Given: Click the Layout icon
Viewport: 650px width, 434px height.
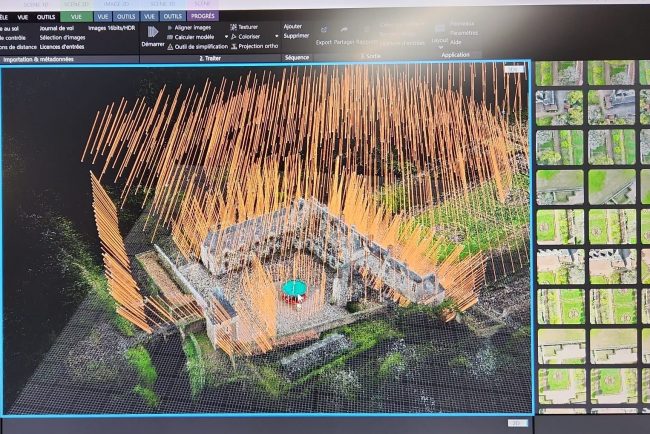Looking at the screenshot, I should [x=440, y=28].
